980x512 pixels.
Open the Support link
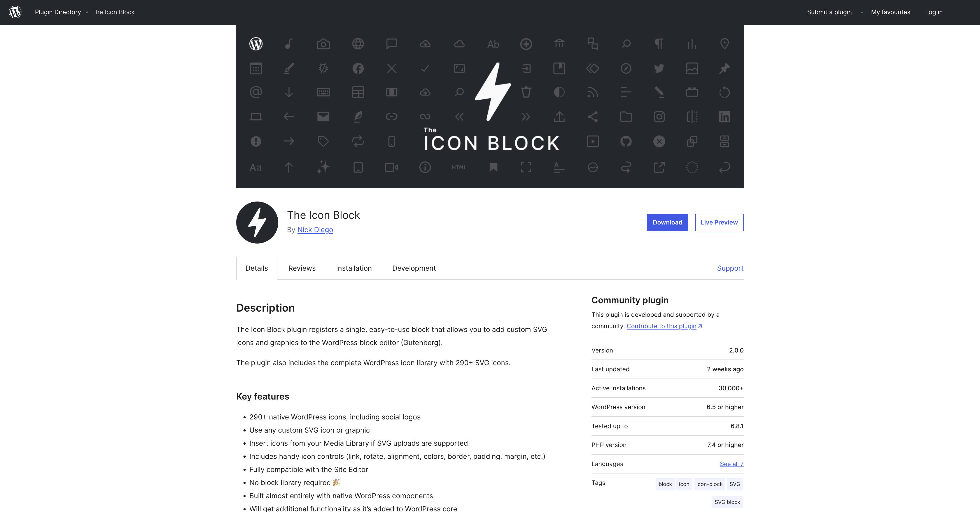(730, 268)
